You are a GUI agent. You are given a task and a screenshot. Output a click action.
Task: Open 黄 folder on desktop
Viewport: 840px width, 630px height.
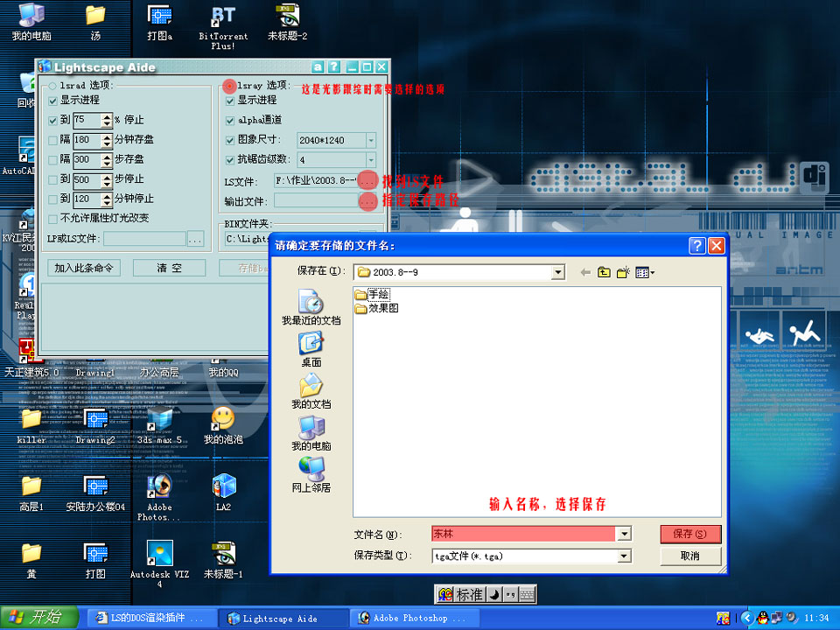[x=31, y=560]
